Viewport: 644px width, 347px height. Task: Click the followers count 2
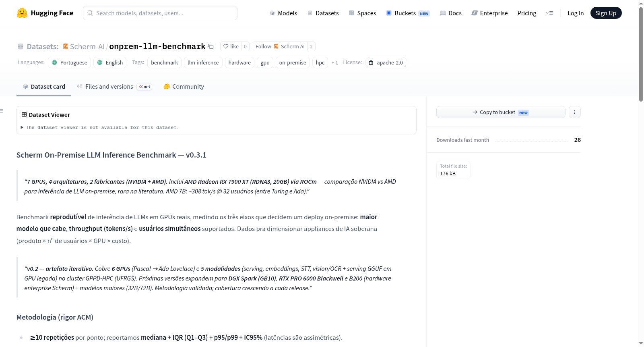[x=311, y=46]
